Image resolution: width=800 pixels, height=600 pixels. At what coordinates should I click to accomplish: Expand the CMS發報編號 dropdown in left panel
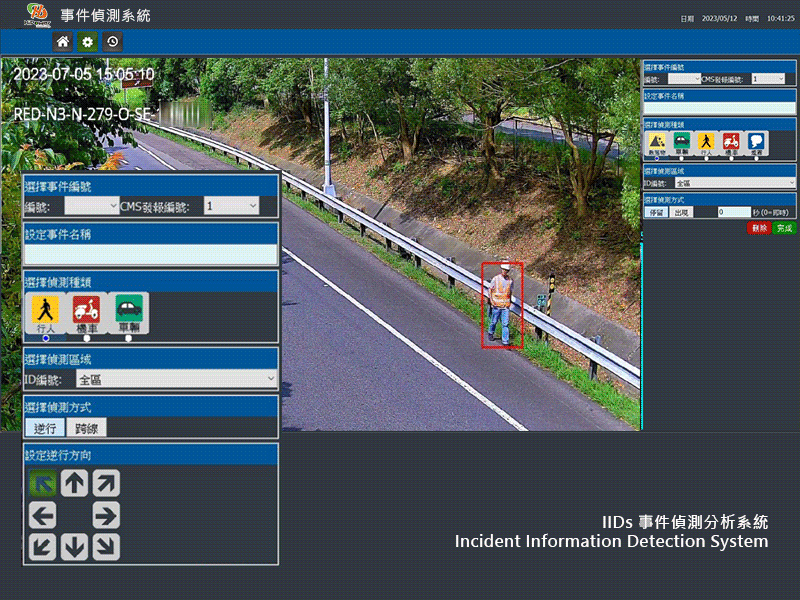pyautogui.click(x=231, y=206)
